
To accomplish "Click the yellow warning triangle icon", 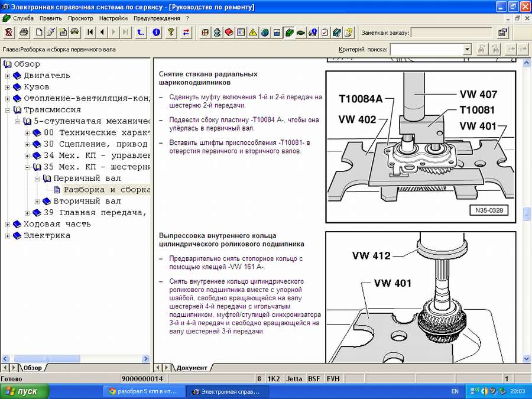I will [253, 33].
